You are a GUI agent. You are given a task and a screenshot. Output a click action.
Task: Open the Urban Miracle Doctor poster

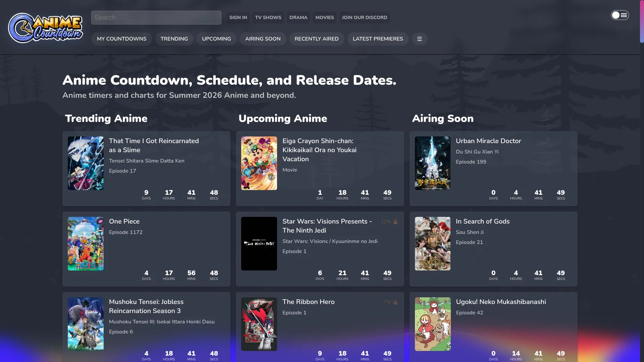pos(432,163)
